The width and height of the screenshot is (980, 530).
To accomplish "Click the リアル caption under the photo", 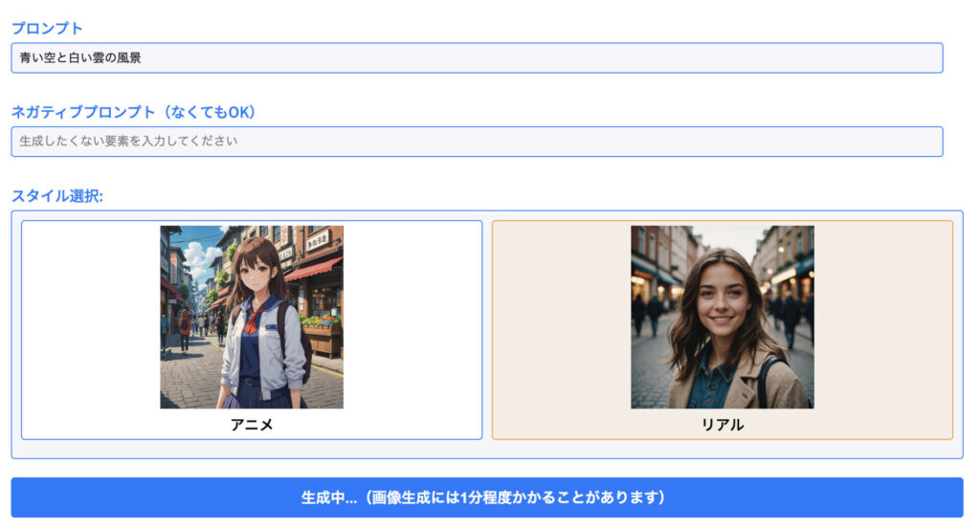I will point(723,425).
